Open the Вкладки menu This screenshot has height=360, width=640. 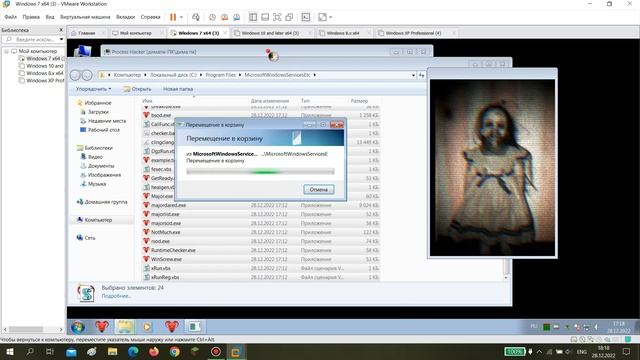pos(125,17)
